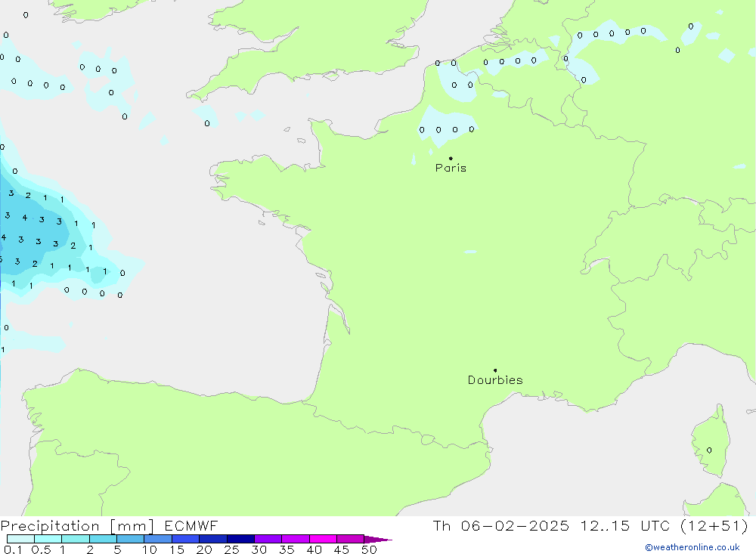The image size is (756, 554).
Task: Select the 30–35 mm violet legend swatch
Action: tap(268, 539)
